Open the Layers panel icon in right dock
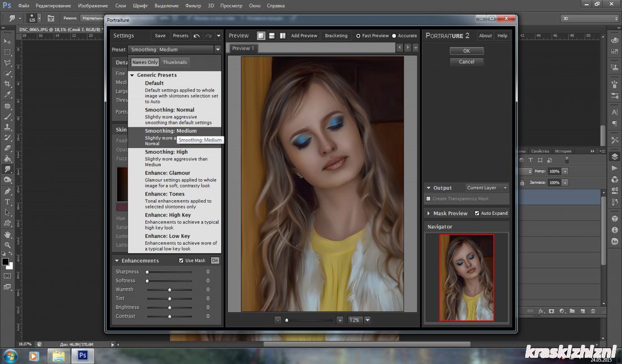This screenshot has width=622, height=364. coord(615,156)
